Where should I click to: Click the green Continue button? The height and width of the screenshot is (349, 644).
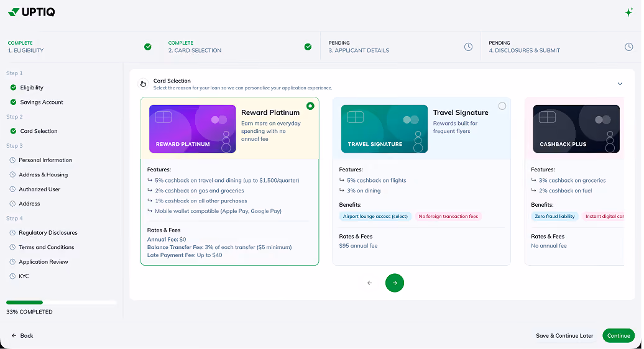pyautogui.click(x=619, y=335)
